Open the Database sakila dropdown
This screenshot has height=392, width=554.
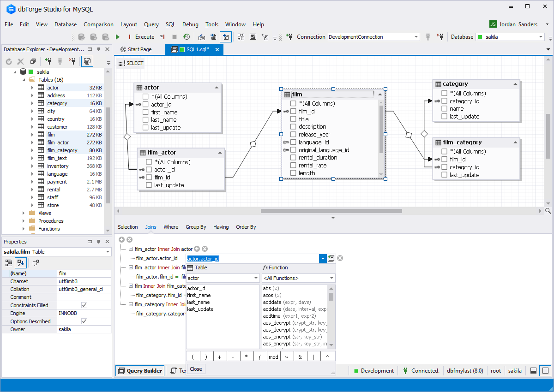pyautogui.click(x=541, y=37)
